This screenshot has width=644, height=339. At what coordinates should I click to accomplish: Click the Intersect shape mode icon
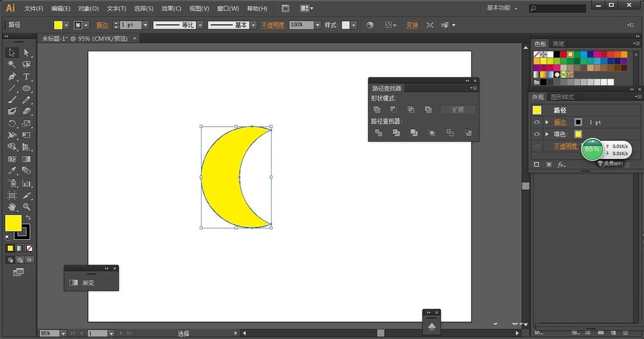(x=411, y=109)
